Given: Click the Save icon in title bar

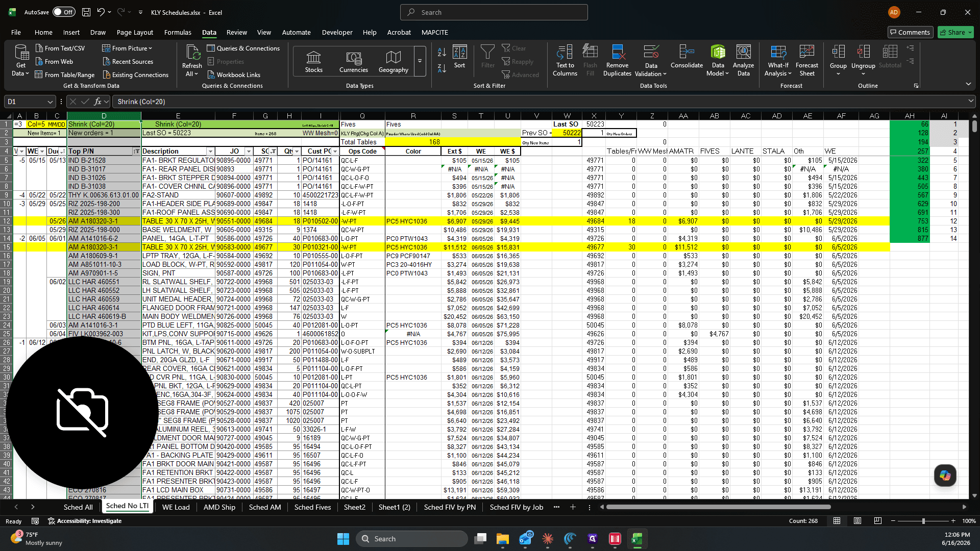Looking at the screenshot, I should click(86, 12).
